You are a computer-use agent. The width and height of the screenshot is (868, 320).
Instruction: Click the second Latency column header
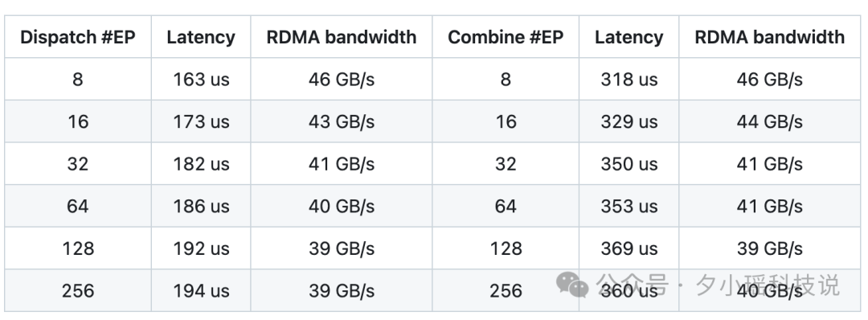click(x=628, y=37)
